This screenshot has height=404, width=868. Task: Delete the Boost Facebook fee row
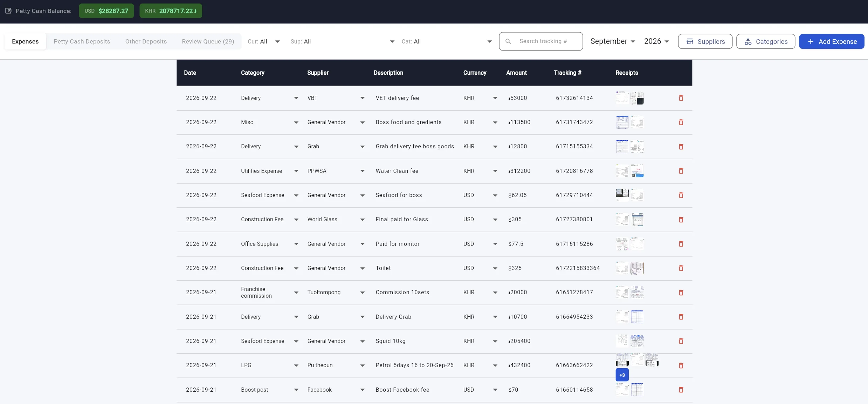point(681,390)
